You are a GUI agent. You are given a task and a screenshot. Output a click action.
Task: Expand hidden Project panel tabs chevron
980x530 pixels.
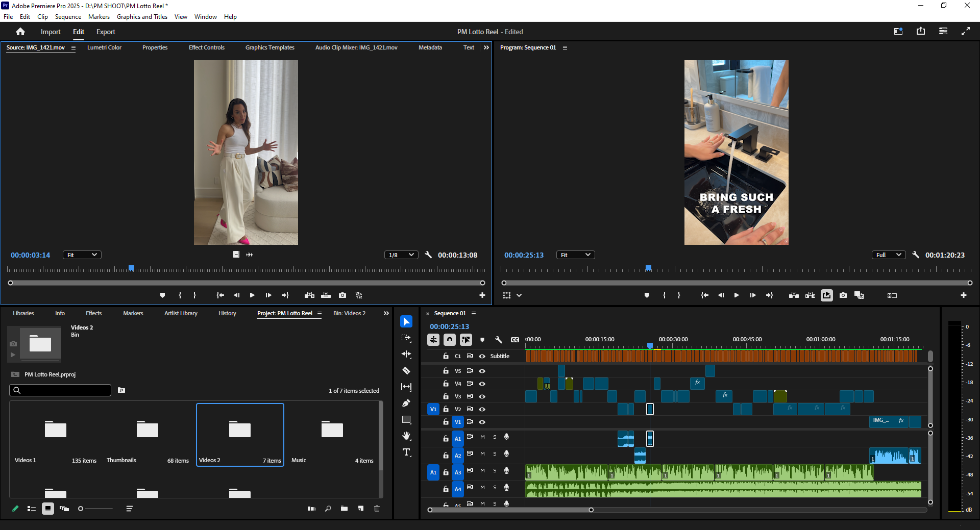coord(386,313)
